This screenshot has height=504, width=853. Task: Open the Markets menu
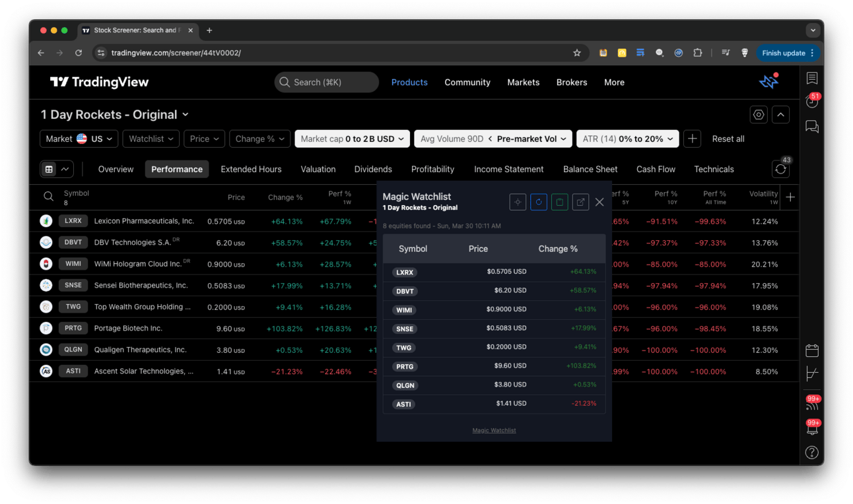pos(524,82)
